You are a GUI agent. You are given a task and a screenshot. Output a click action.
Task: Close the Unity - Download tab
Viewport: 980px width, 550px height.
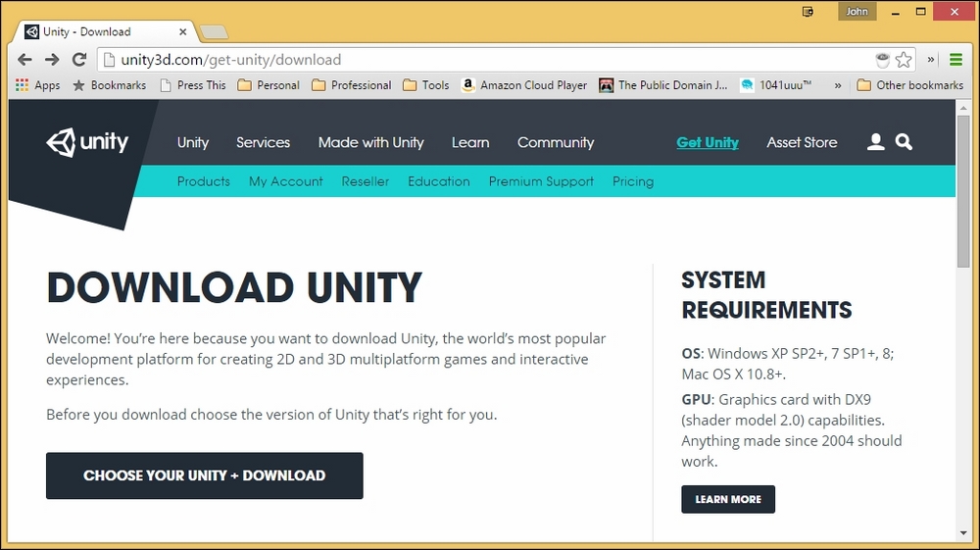[x=182, y=31]
